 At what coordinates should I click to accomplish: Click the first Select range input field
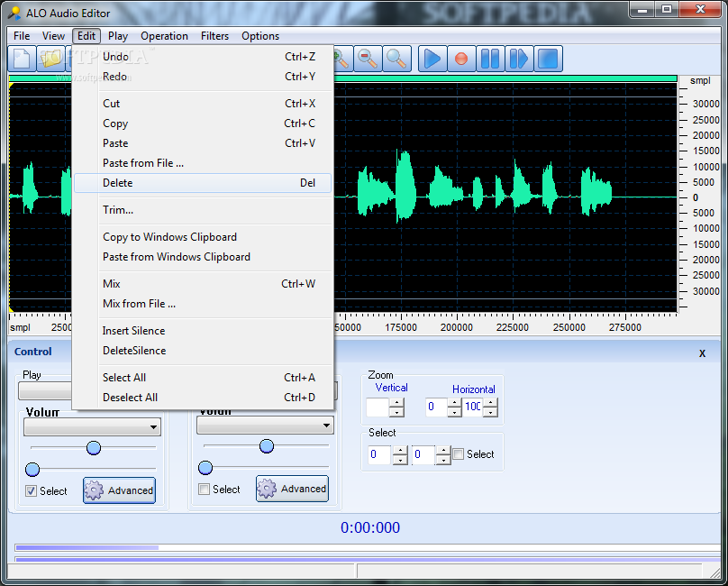379,454
